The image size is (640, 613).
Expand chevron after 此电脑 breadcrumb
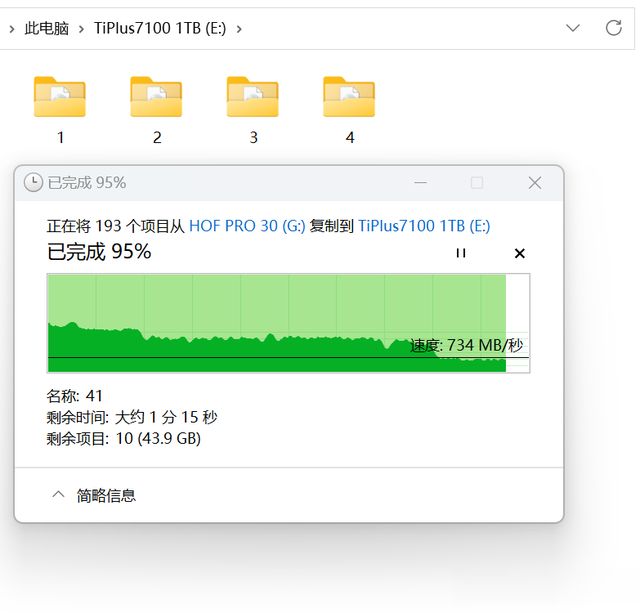[x=81, y=29]
